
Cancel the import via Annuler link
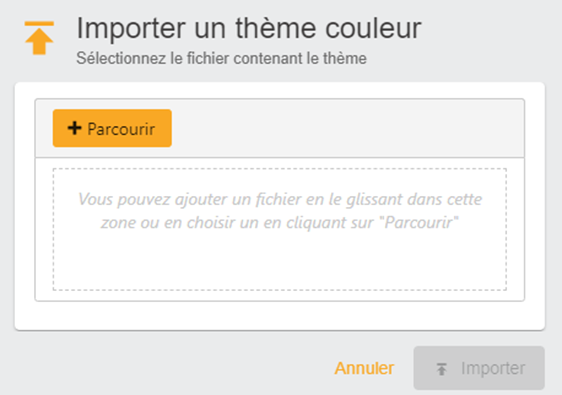click(x=364, y=368)
